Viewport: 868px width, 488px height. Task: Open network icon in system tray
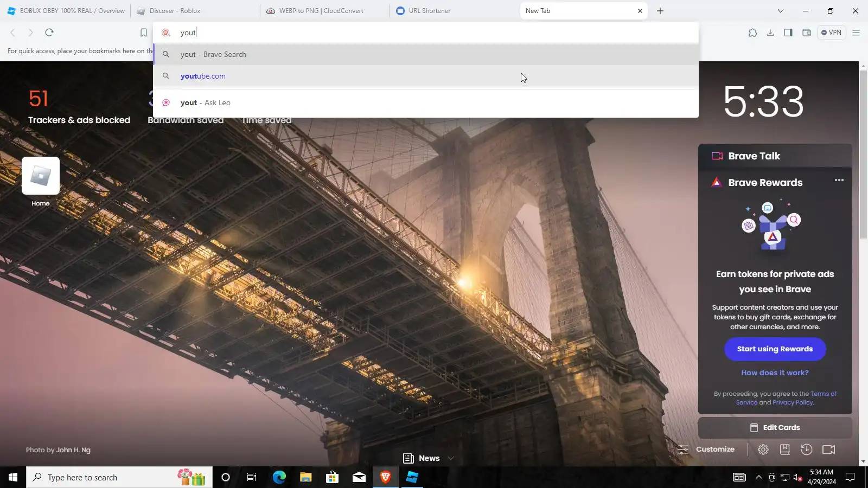click(x=784, y=477)
